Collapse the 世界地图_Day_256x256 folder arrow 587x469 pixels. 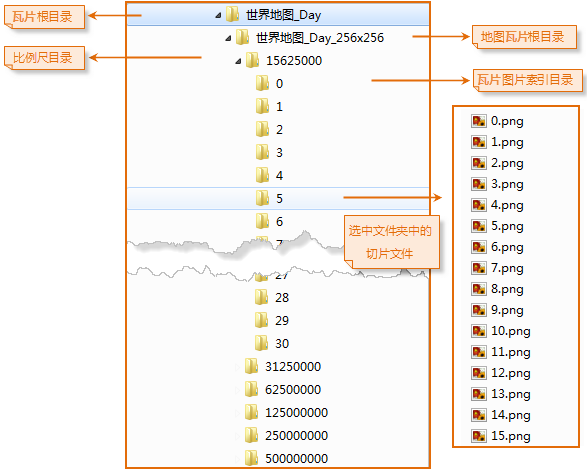(228, 38)
